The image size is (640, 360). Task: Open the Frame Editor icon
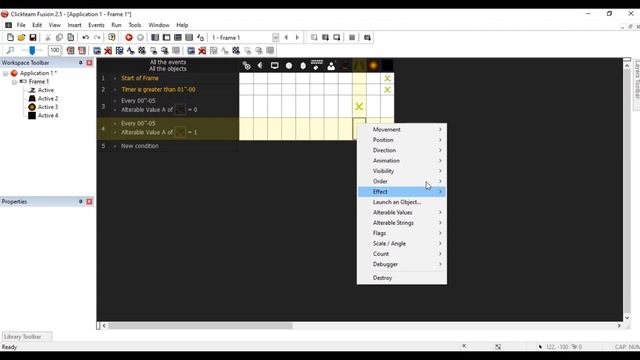167,38
